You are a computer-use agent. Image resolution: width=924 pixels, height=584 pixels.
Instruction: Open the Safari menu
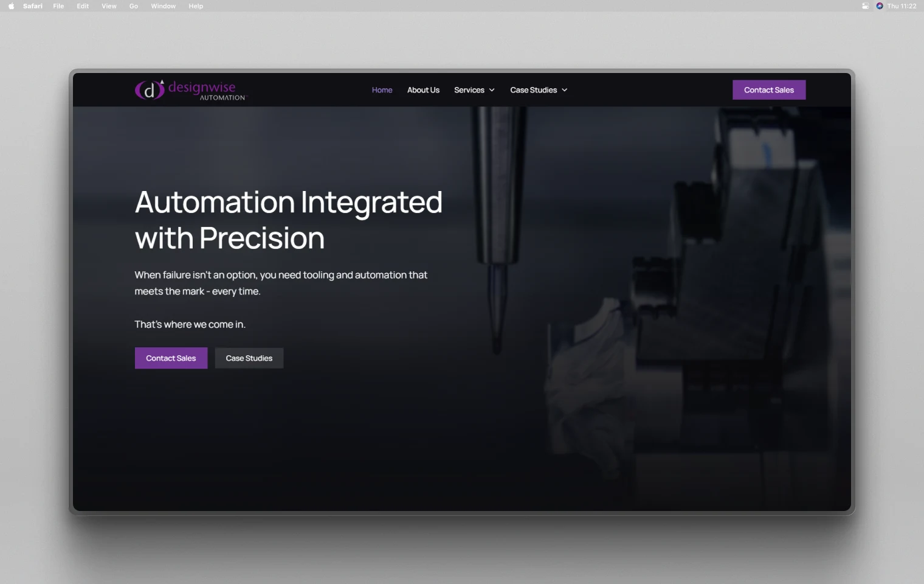pyautogui.click(x=32, y=5)
